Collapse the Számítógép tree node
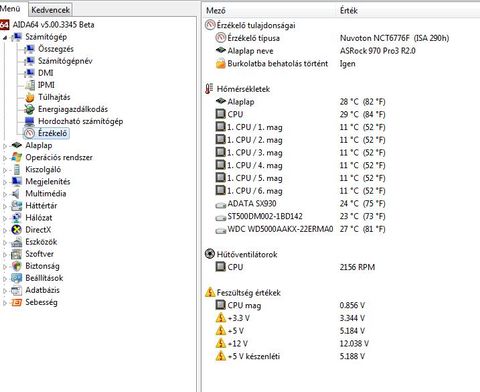 5,38
